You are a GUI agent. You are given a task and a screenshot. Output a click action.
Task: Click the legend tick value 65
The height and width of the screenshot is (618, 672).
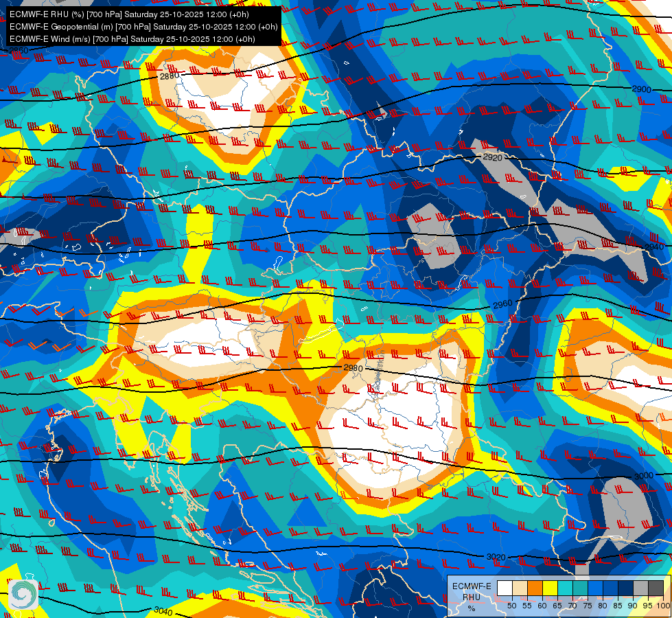click(x=557, y=606)
